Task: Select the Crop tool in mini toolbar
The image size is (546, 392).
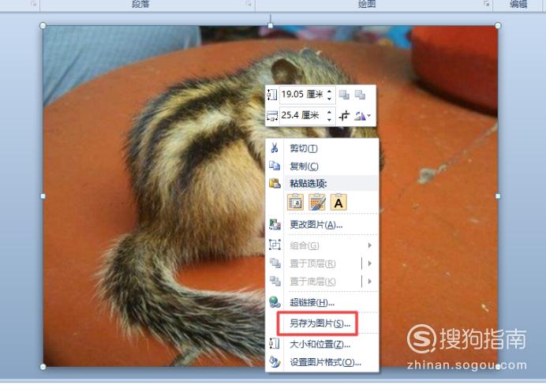Action: point(344,116)
